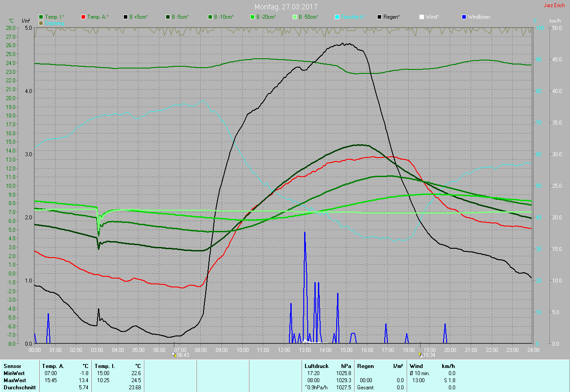Click the indoor average value '23.68'

(x=134, y=388)
